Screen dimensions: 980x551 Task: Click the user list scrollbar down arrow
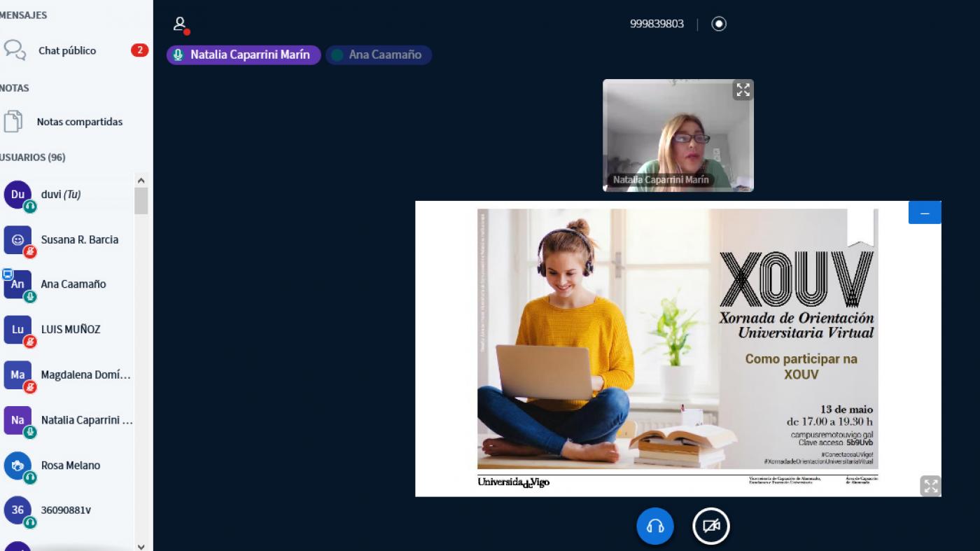(x=141, y=546)
